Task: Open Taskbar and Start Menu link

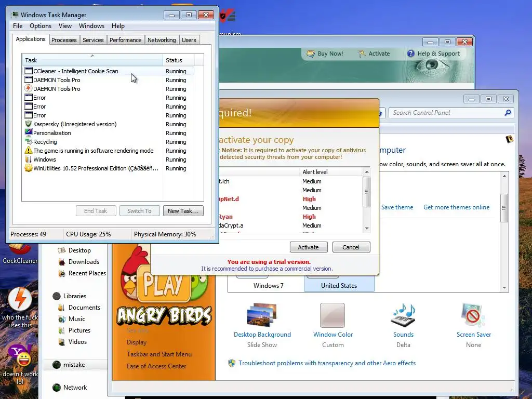Action: [x=159, y=354]
